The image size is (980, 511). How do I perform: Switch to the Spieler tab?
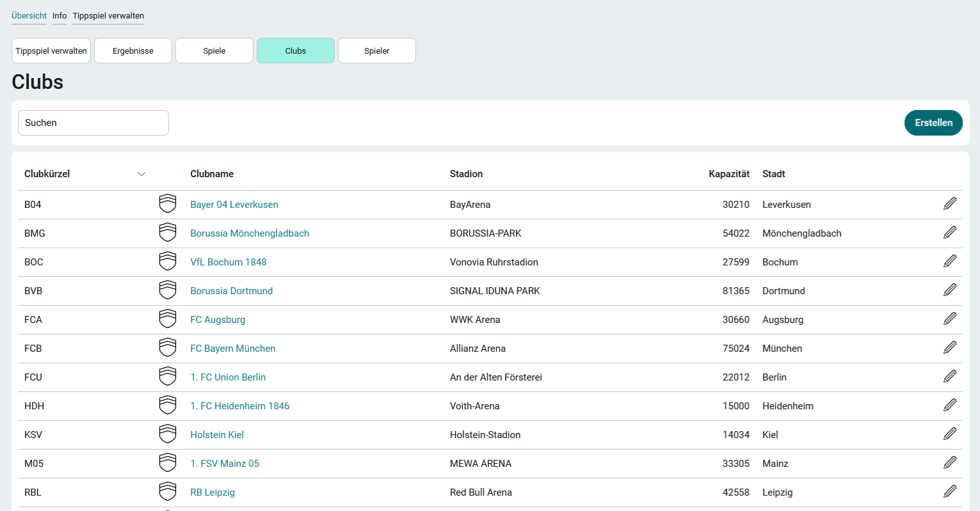point(377,51)
